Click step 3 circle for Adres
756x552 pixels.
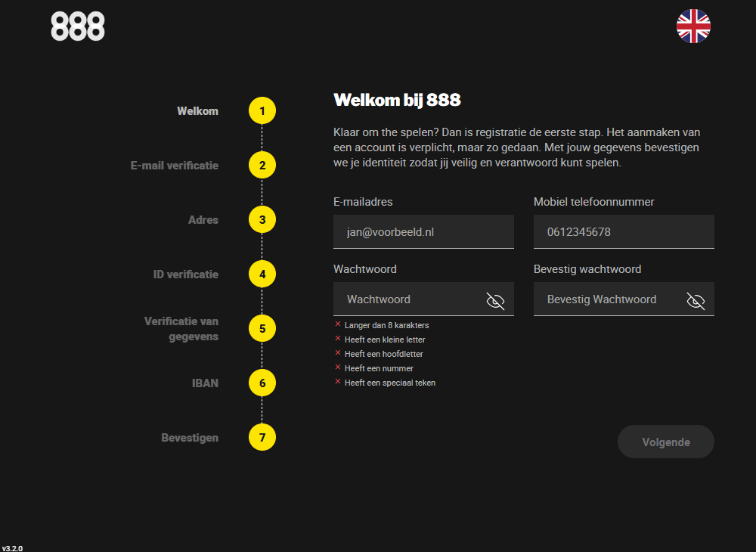coord(262,220)
